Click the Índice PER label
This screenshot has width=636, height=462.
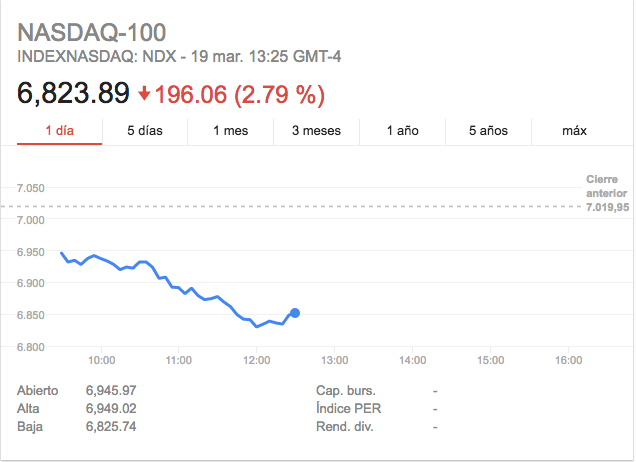pyautogui.click(x=348, y=408)
